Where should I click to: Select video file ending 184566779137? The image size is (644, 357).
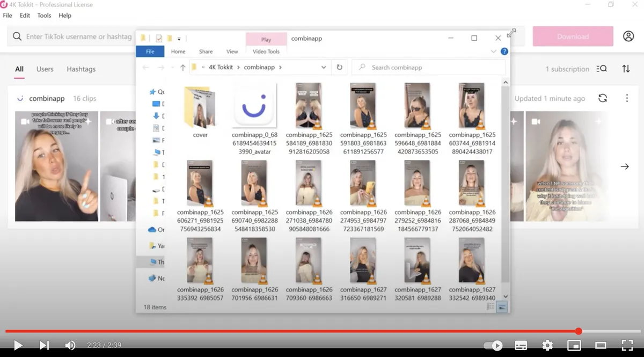click(x=418, y=196)
